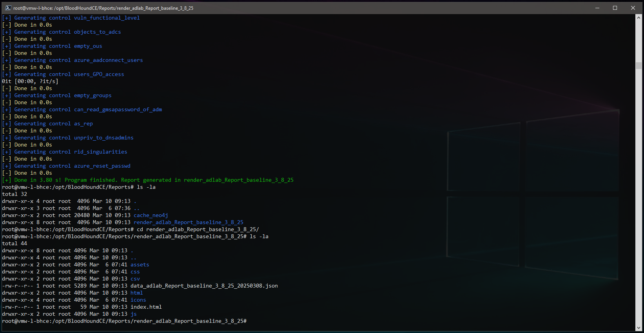
Task: Click the "users_GPO_access" control line
Action: point(99,74)
